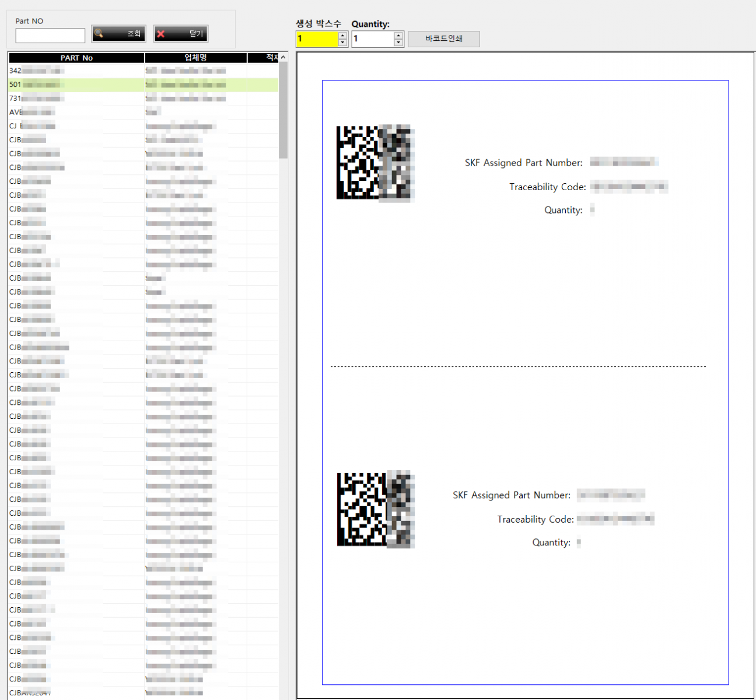Click the lower 'SKF Assigned Part Number:' label
The width and height of the screenshot is (756, 700).
coord(512,495)
